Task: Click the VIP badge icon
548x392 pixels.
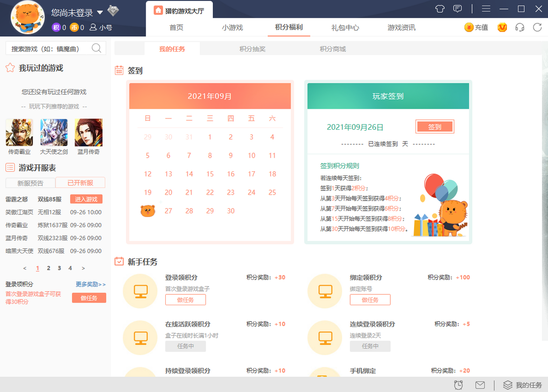Action: [502, 27]
